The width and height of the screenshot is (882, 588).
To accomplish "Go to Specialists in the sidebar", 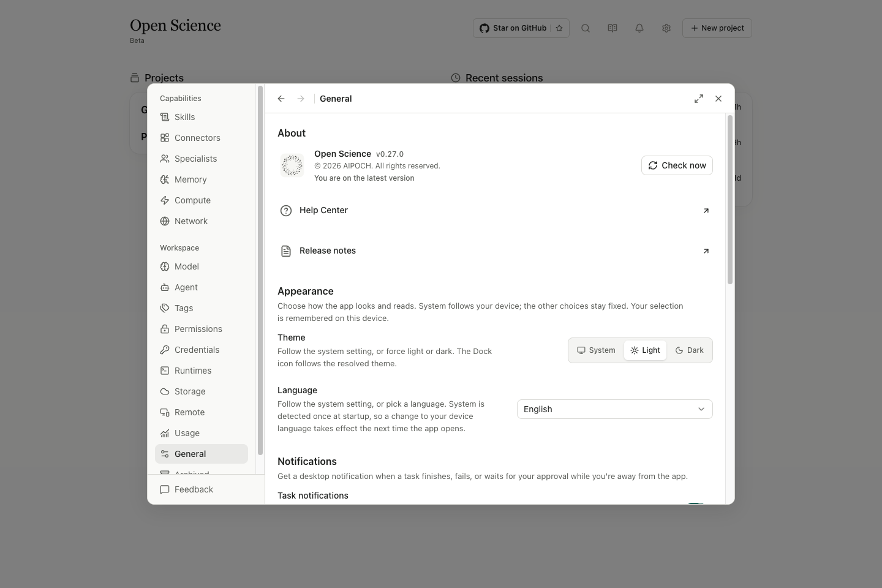I will click(x=202, y=159).
